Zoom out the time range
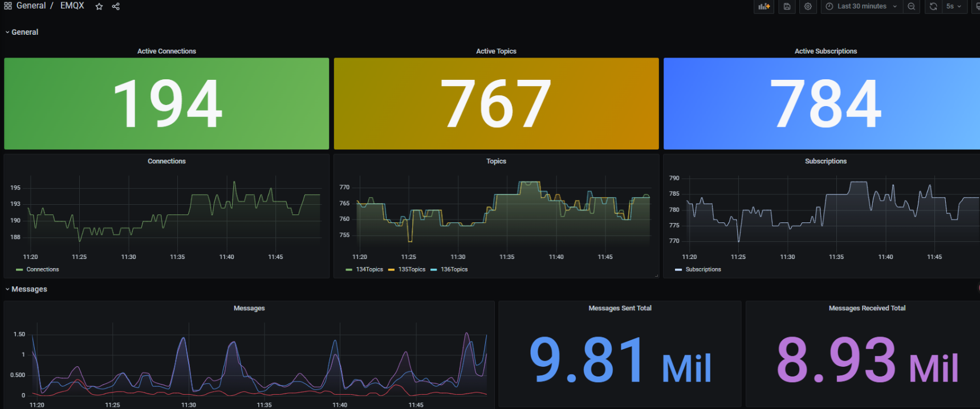Screen dimensions: 980x409 (x=912, y=6)
